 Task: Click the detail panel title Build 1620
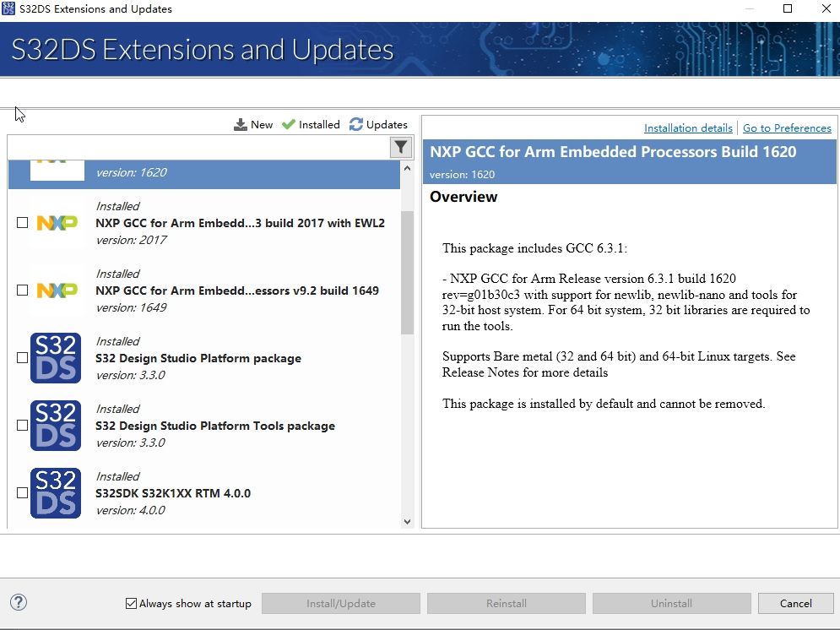tap(613, 152)
